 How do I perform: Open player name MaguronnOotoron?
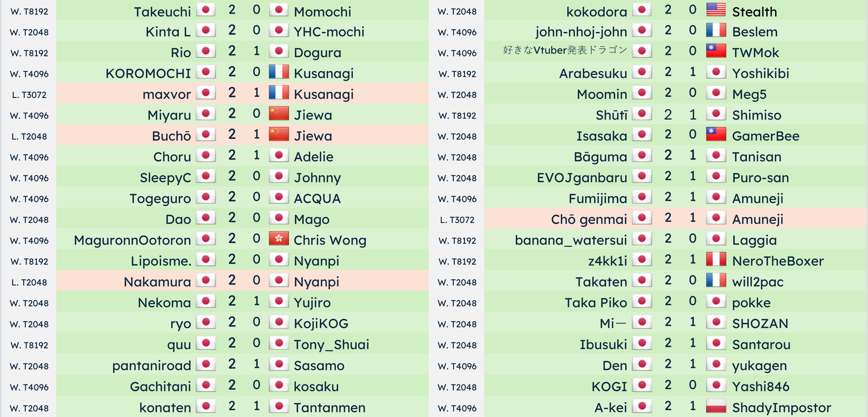coord(132,240)
